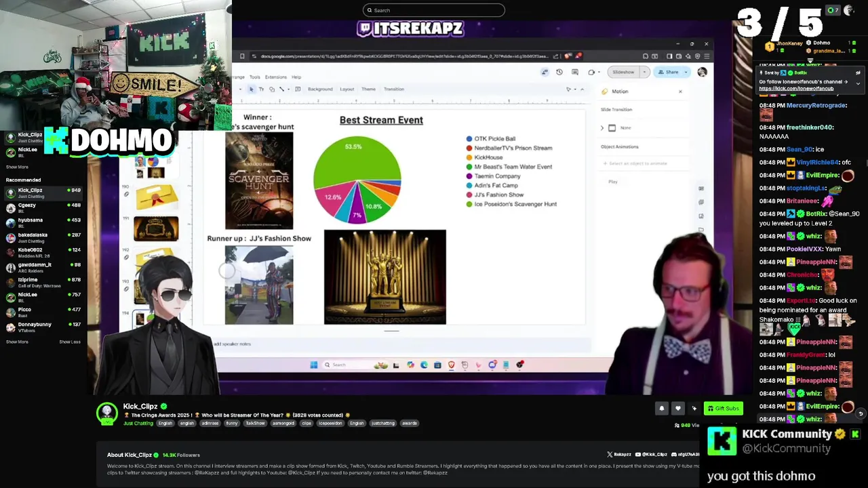Open the comments icon in Slides header
This screenshot has height=488, width=868.
click(x=575, y=72)
